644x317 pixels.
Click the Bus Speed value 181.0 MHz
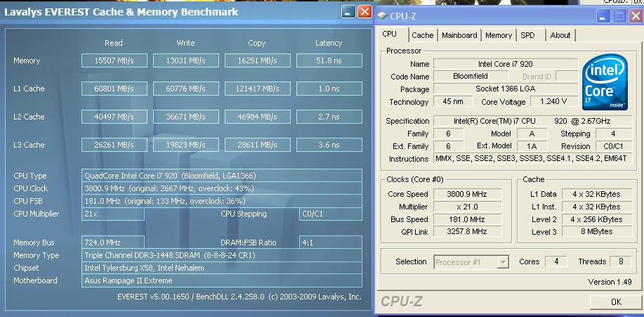468,219
